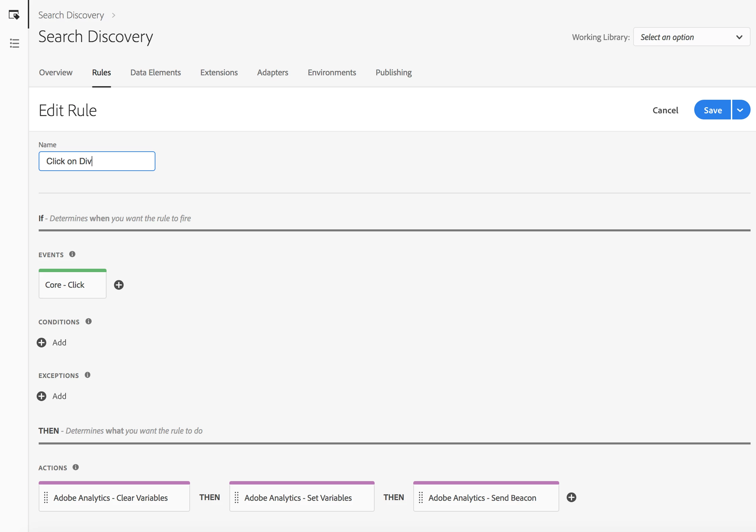Grab the Clear Variables drag handle

46,498
